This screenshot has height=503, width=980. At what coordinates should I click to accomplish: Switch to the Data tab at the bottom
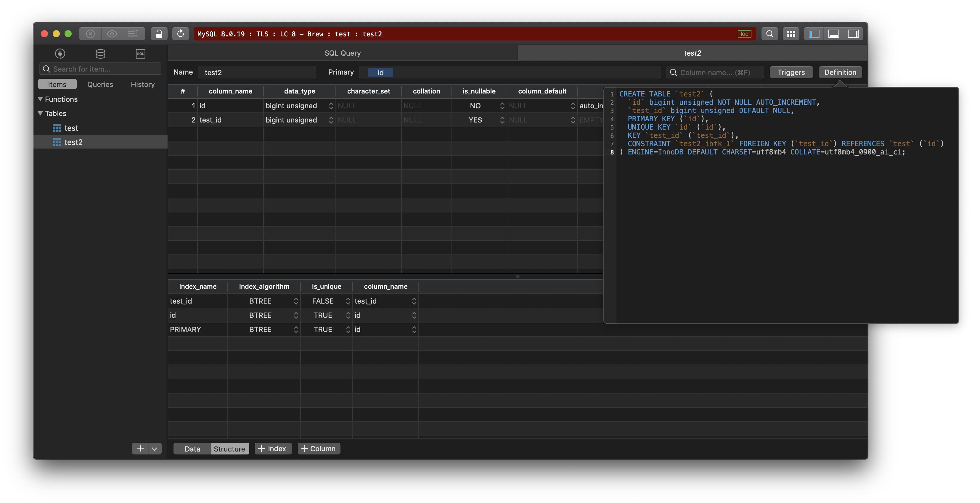click(x=192, y=449)
